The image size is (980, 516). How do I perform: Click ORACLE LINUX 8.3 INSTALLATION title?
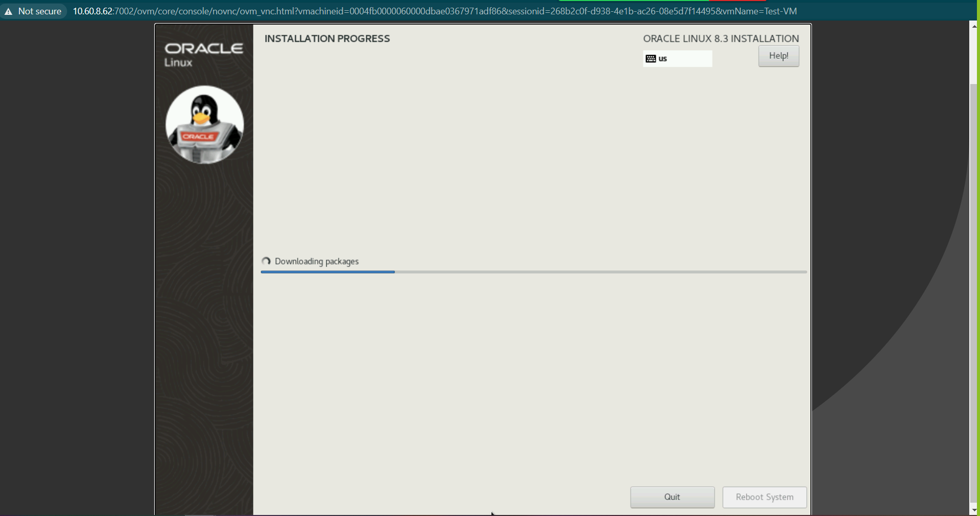[721, 38]
